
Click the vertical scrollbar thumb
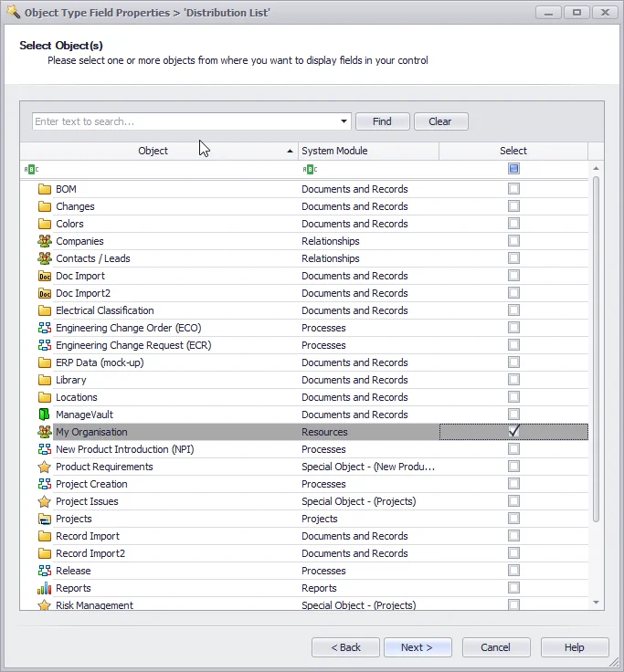coord(596,350)
